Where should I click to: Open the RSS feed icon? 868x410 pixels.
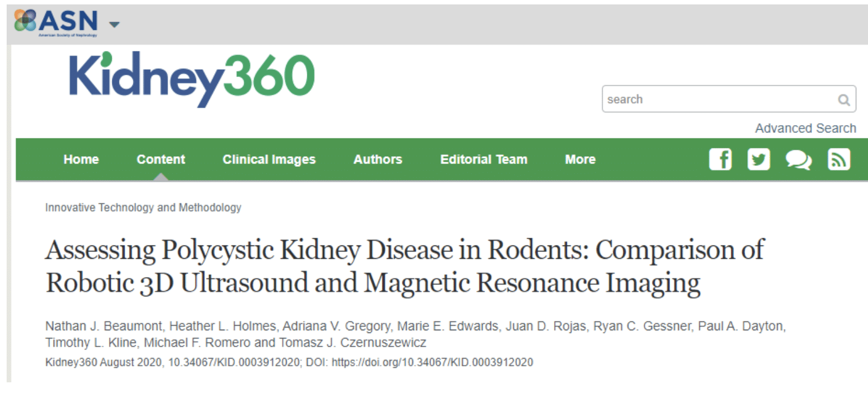(839, 160)
